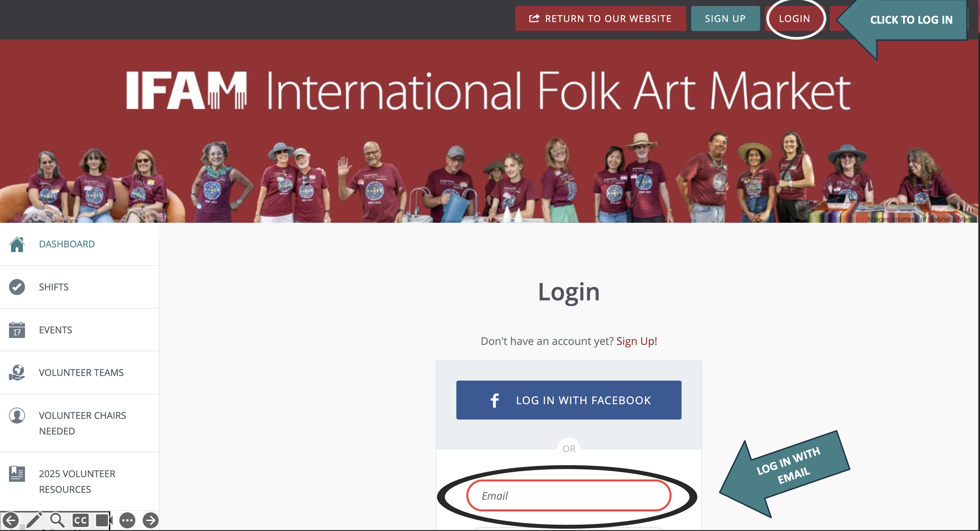980x531 pixels.
Task: Click the Events calendar icon
Action: tap(17, 330)
